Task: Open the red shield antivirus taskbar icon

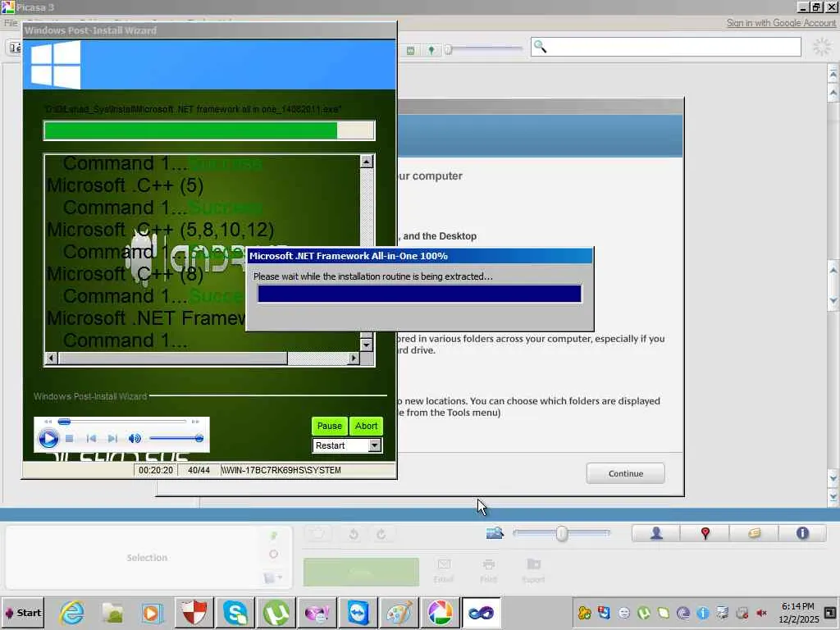Action: pyautogui.click(x=194, y=613)
